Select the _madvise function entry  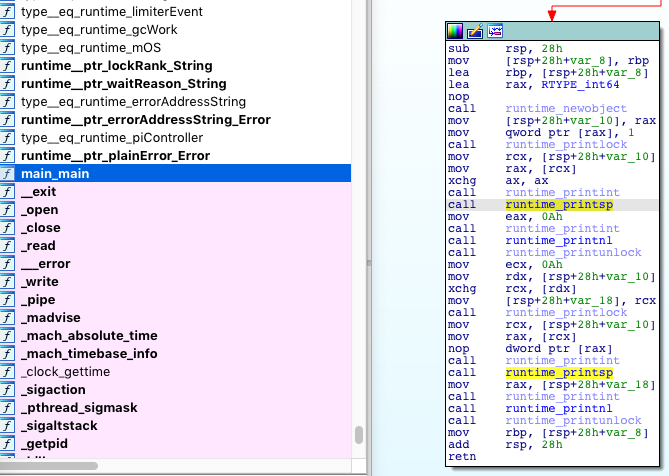tap(175, 317)
